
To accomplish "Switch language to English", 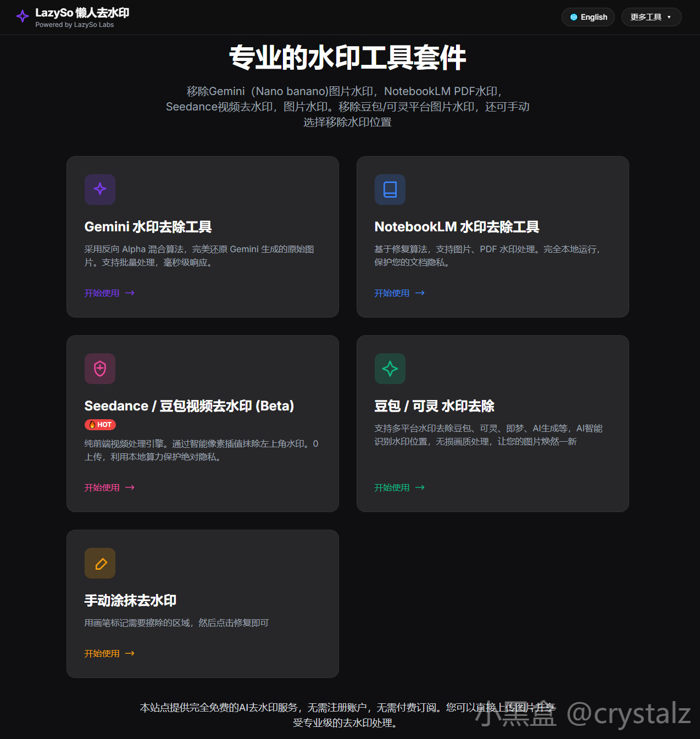I will (x=588, y=17).
